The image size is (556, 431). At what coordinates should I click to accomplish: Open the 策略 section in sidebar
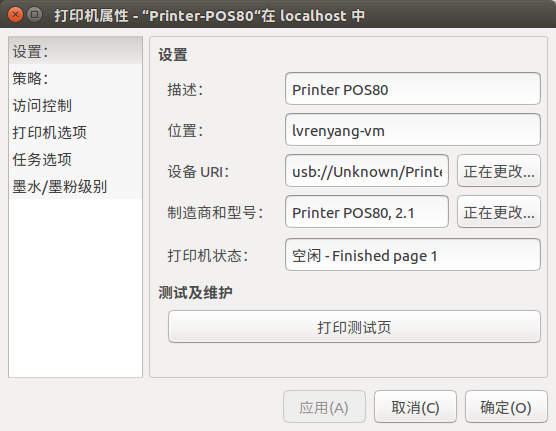pos(76,78)
